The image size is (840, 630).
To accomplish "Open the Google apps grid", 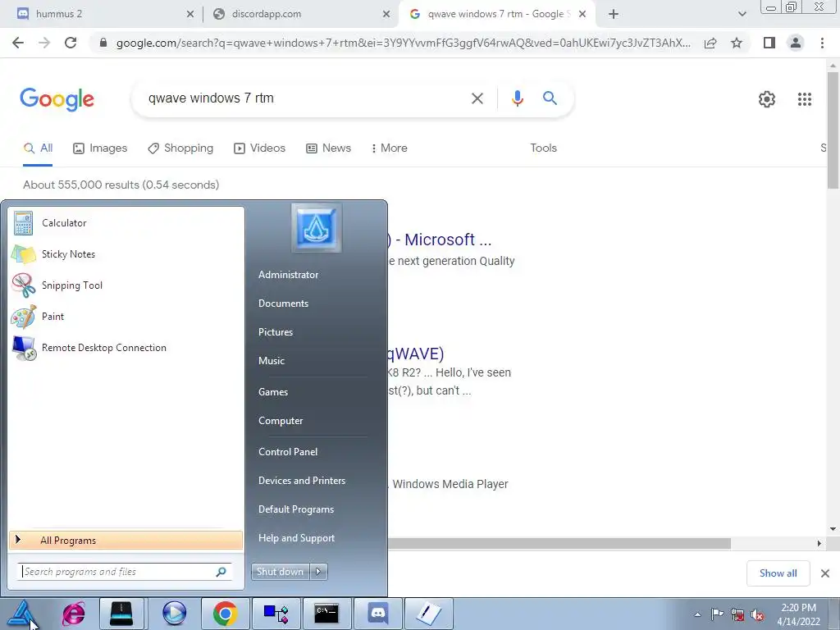I will pyautogui.click(x=804, y=99).
